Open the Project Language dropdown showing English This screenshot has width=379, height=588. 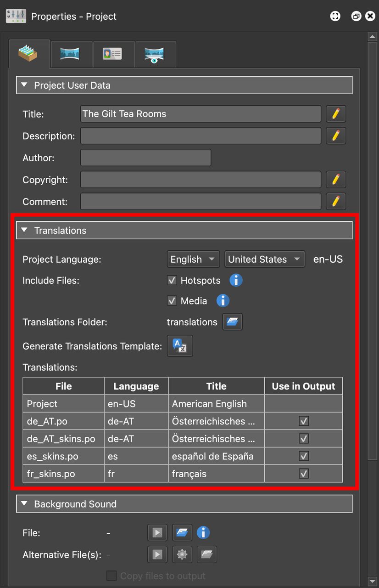tap(193, 259)
